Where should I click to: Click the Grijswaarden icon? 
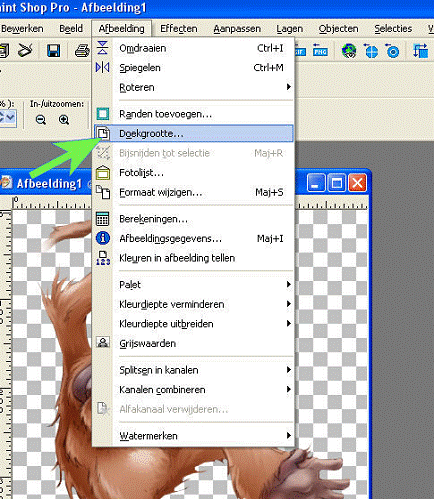click(103, 343)
